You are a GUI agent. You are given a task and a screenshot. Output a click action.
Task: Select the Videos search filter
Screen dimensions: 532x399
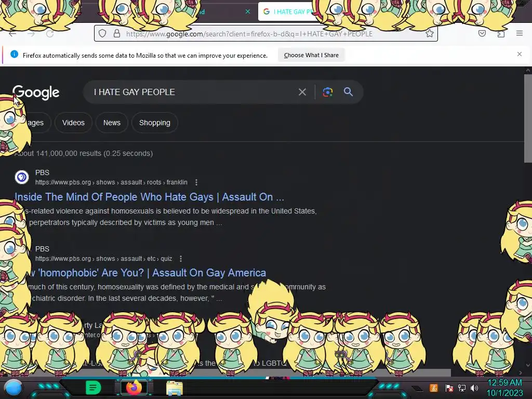click(x=73, y=123)
